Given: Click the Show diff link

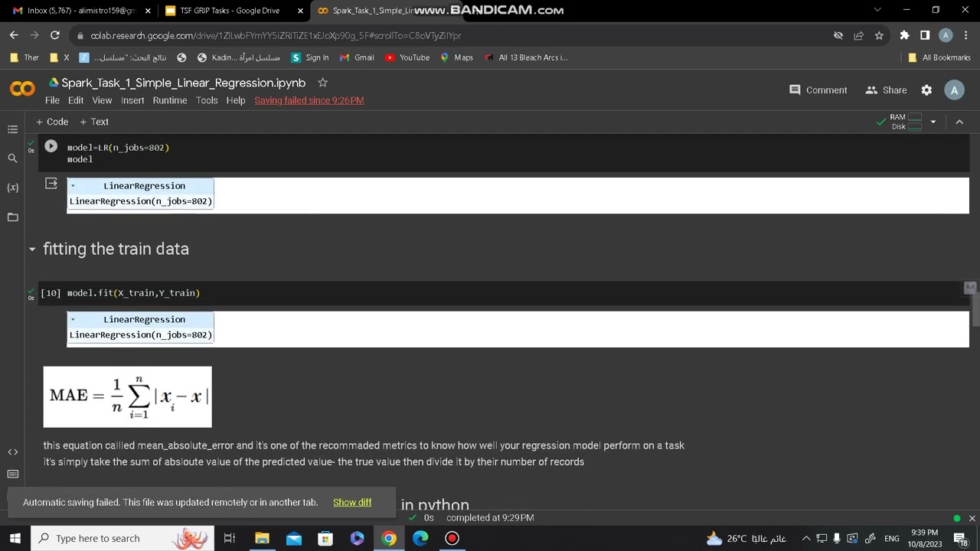Looking at the screenshot, I should pos(352,502).
